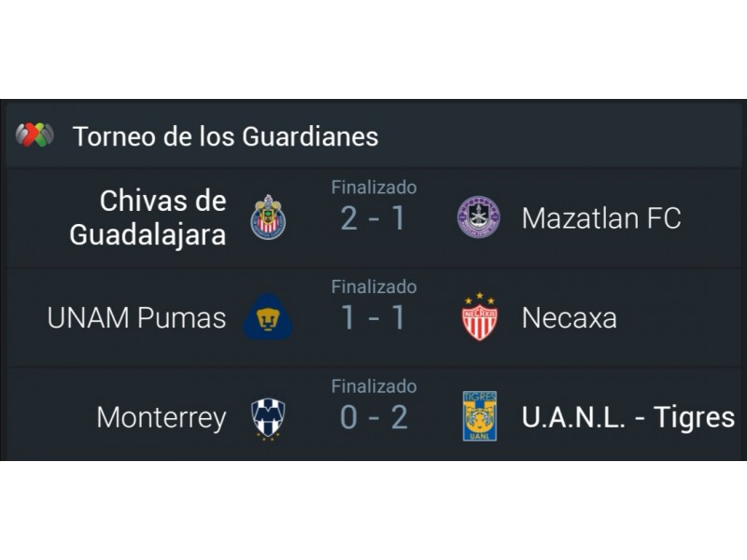
Task: Select Chivas de Guadalajara team name
Action: point(148,217)
